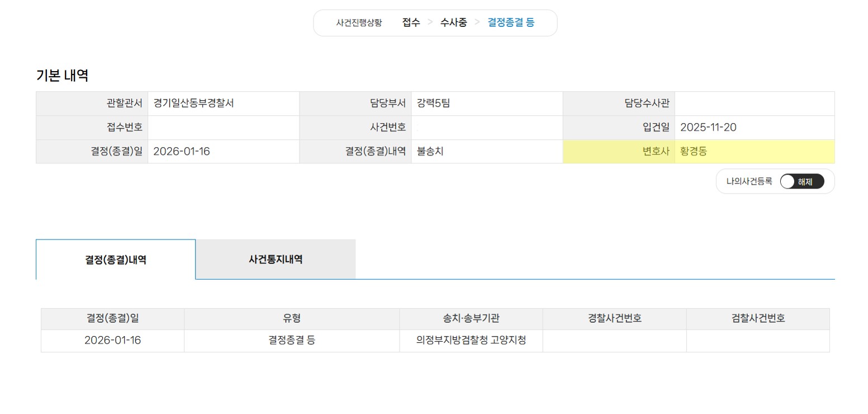
Task: Toggle the 나의사건등록 switch
Action: (801, 181)
